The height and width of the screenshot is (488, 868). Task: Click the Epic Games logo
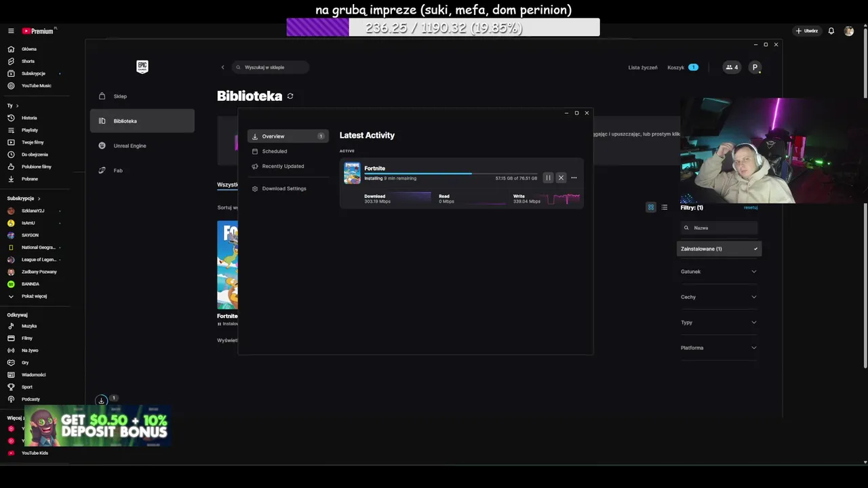pos(142,66)
